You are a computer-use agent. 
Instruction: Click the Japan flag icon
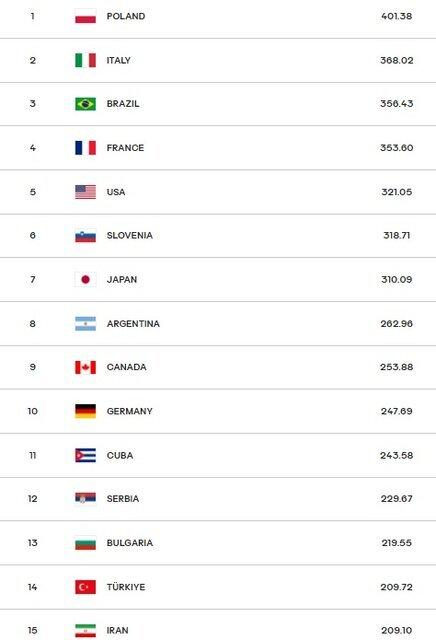pos(85,280)
